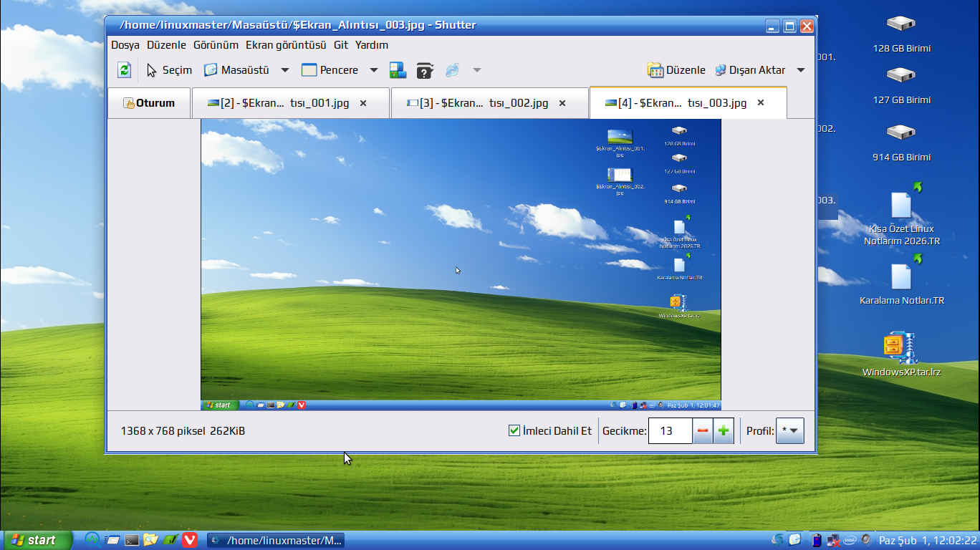Click the Shutter window title bar text

(x=297, y=25)
